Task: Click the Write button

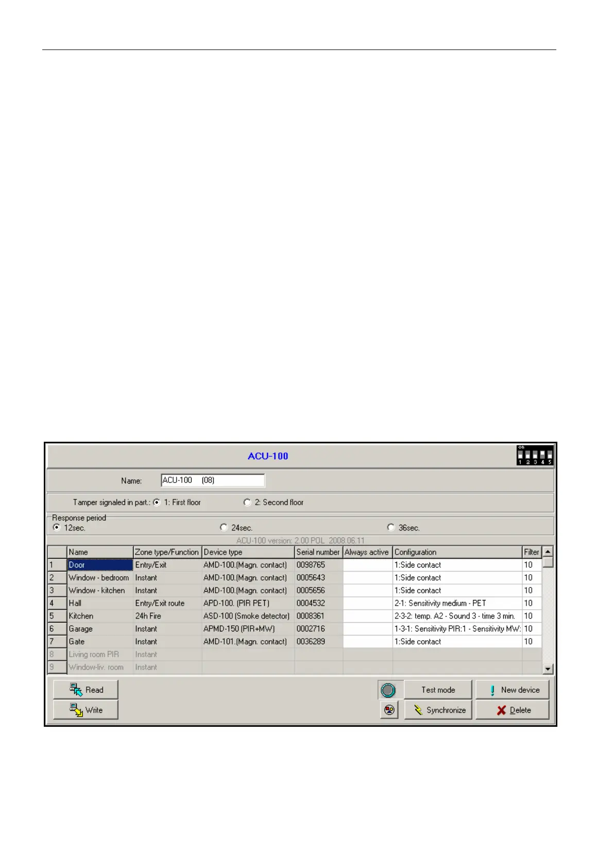Action: (x=86, y=710)
